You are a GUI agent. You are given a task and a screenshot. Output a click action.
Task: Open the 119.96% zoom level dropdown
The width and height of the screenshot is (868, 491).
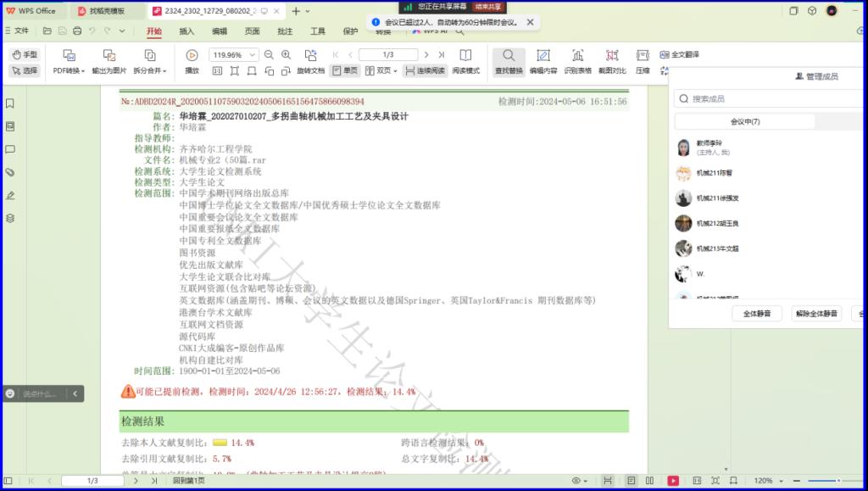coord(235,55)
